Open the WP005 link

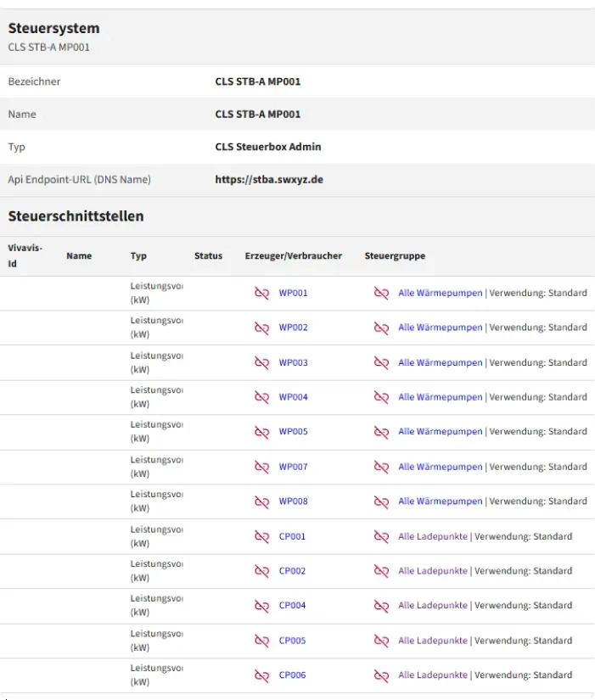pos(293,431)
